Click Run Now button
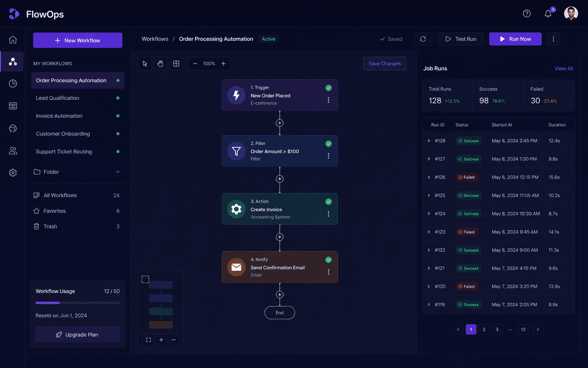This screenshot has width=588, height=368. [515, 39]
